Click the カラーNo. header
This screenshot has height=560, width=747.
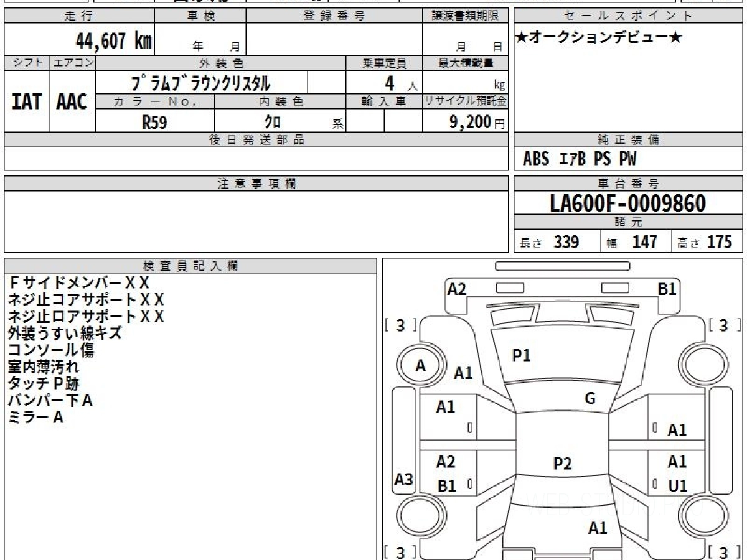[x=155, y=101]
